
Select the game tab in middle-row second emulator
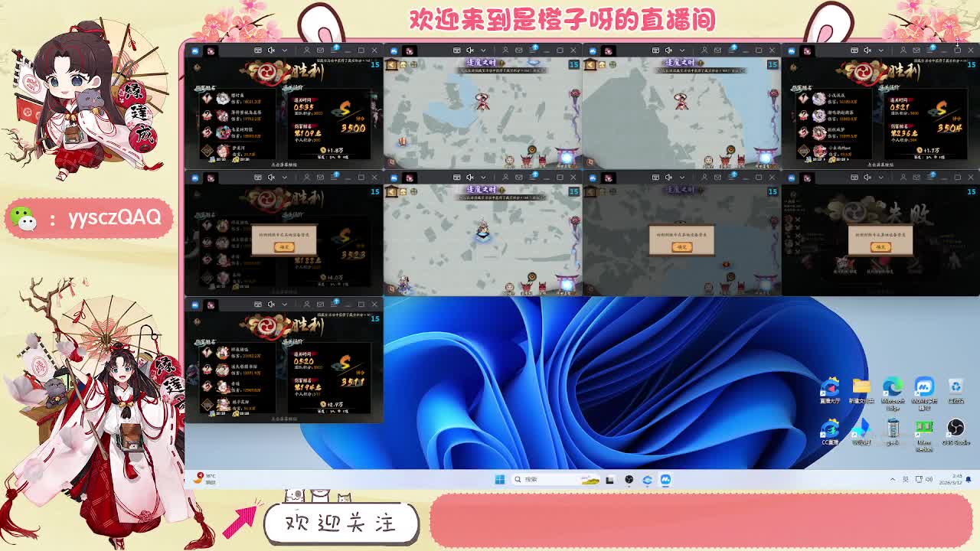(409, 178)
